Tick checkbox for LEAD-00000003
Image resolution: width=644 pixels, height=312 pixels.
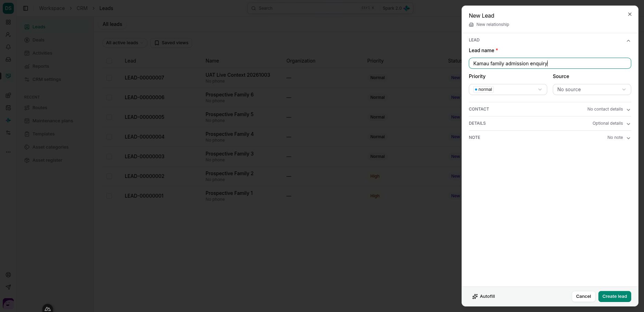click(109, 157)
